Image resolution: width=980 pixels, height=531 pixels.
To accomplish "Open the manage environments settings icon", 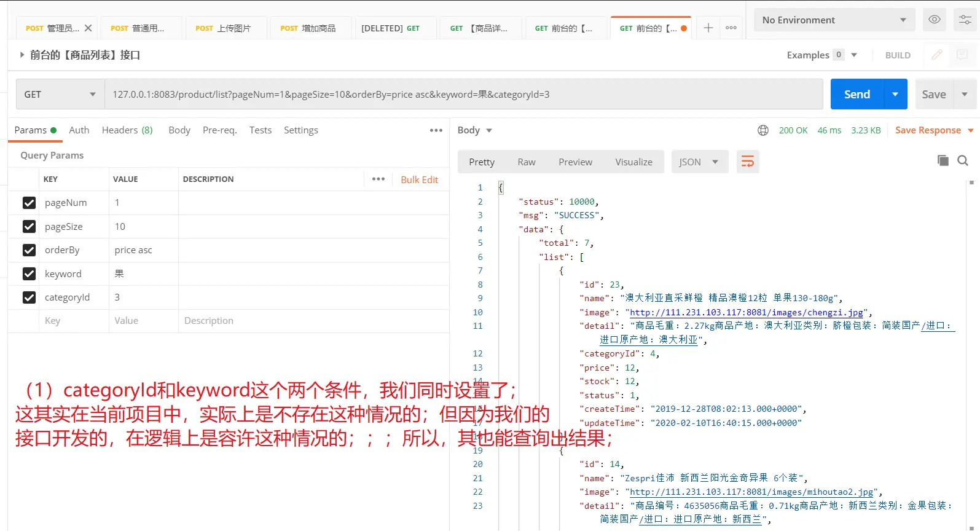I will pyautogui.click(x=965, y=20).
